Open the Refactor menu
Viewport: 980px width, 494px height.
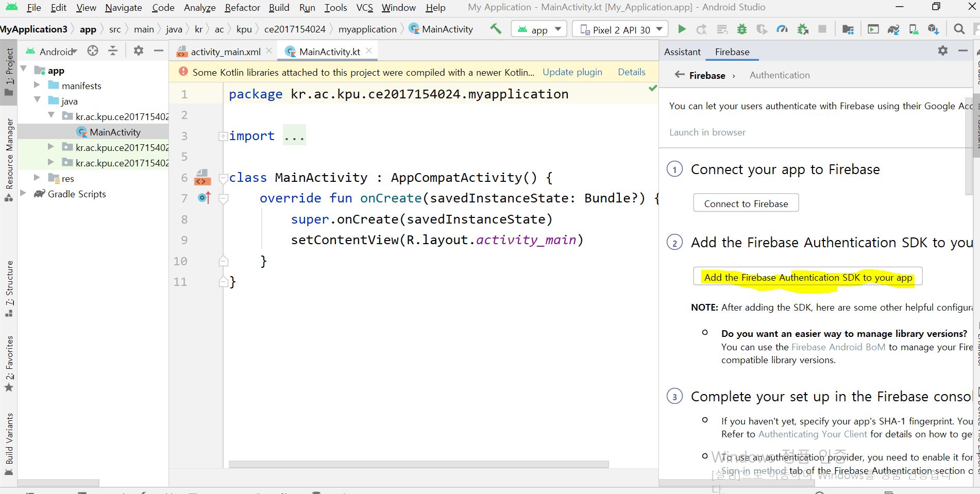[242, 8]
